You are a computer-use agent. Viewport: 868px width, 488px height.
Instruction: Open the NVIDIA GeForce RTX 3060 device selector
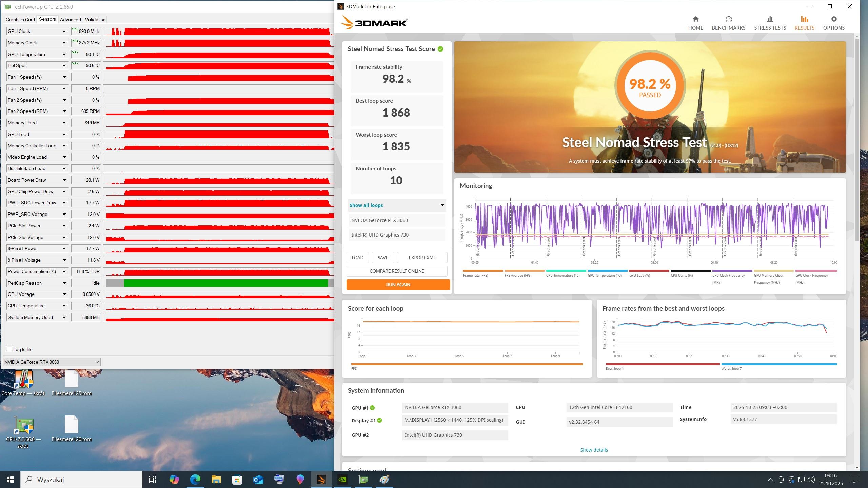pyautogui.click(x=52, y=362)
